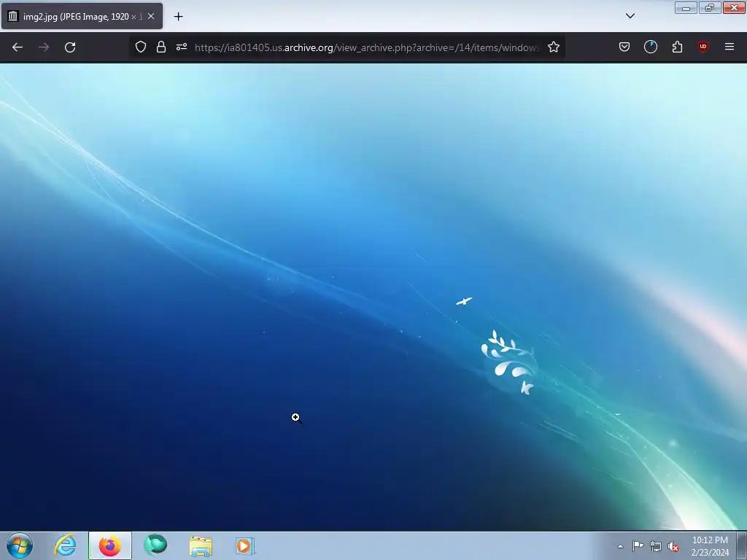Click the Show desktop button
Screen dimensions: 747x560
(742, 545)
